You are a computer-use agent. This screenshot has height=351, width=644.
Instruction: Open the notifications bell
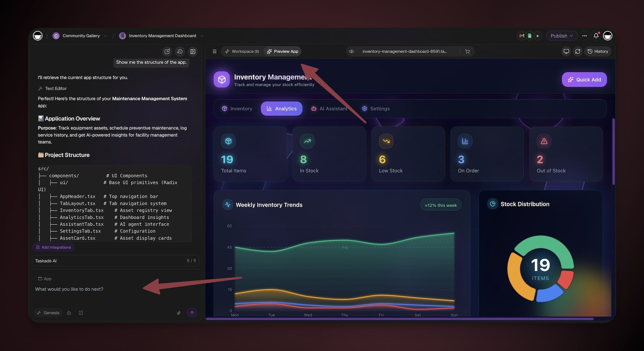point(596,36)
